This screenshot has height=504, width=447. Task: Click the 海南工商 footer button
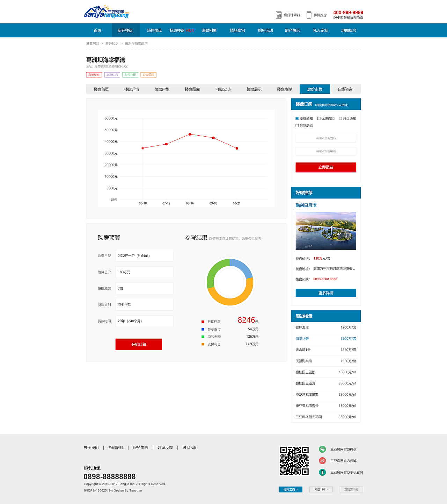point(291,489)
